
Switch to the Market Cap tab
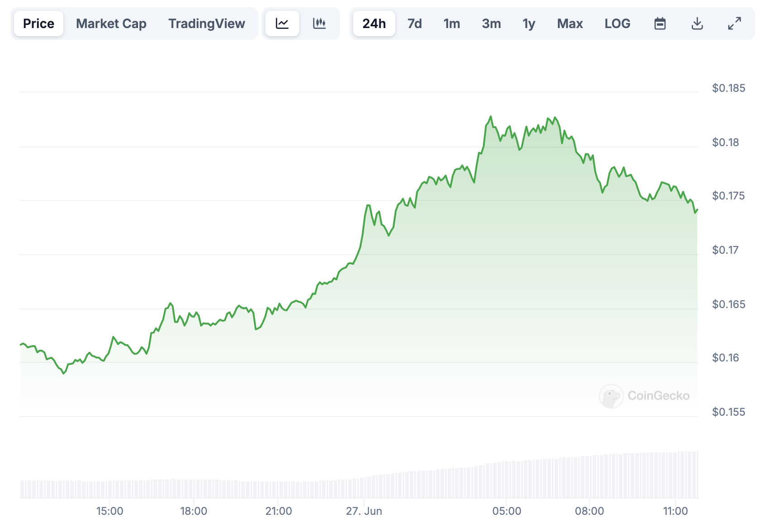tap(111, 24)
